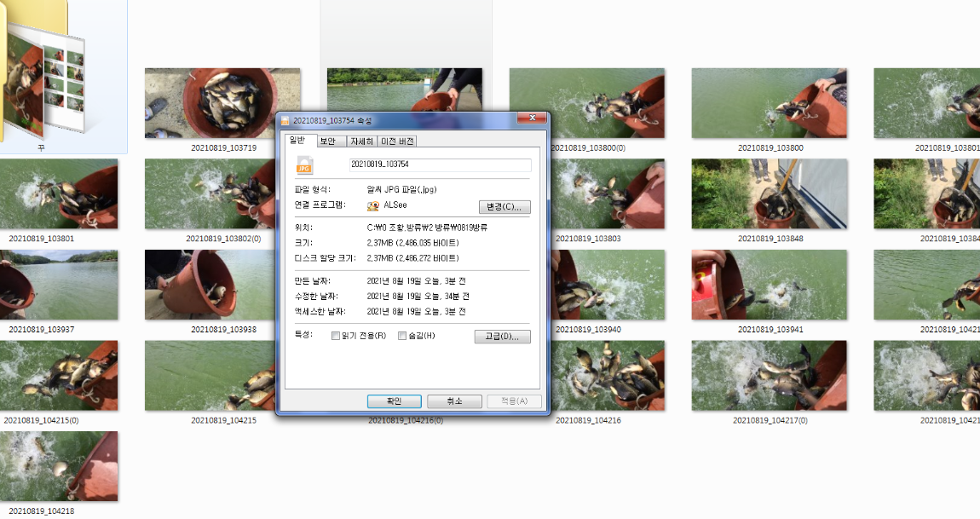Enable the 숨김(H) hidden attribute checkbox

click(x=402, y=336)
